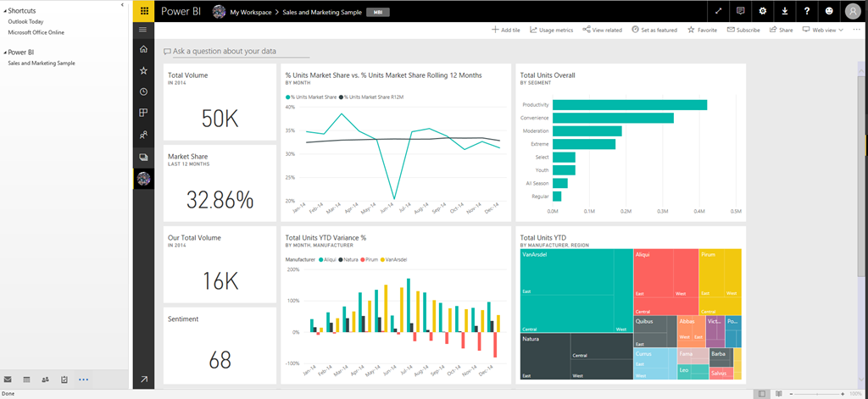868x399 pixels.
Task: Enter full screen mode with arrows icon
Action: point(719,12)
